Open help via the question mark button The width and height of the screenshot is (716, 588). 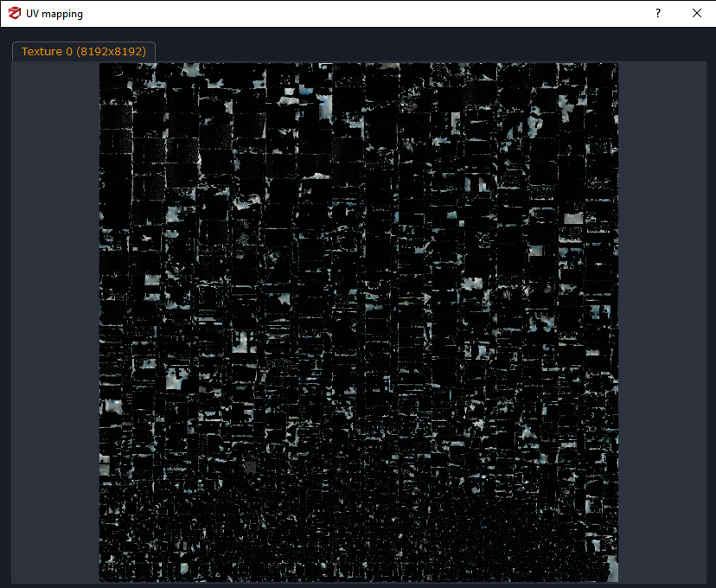click(x=657, y=14)
